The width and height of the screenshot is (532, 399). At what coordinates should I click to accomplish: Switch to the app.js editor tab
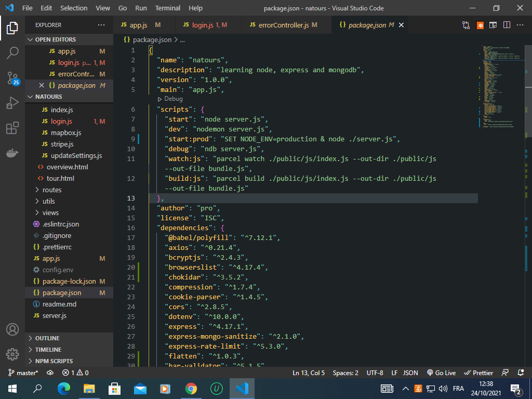click(144, 25)
